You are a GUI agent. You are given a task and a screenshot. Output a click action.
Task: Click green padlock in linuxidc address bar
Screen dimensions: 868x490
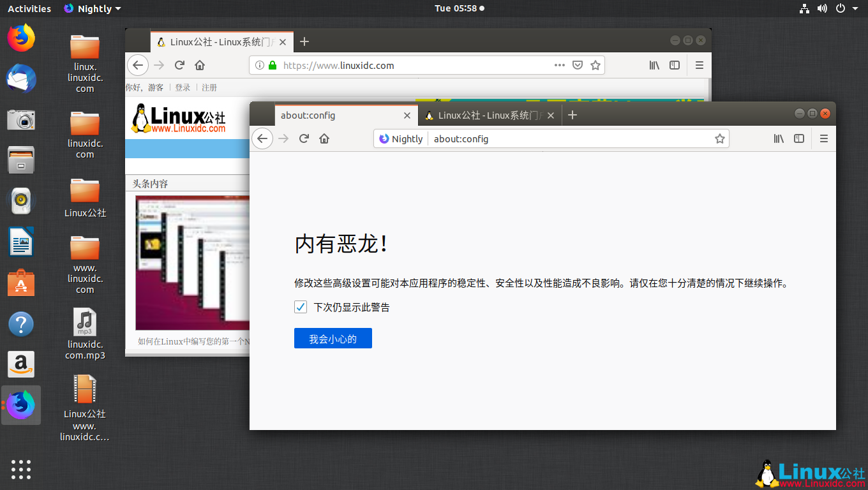273,65
